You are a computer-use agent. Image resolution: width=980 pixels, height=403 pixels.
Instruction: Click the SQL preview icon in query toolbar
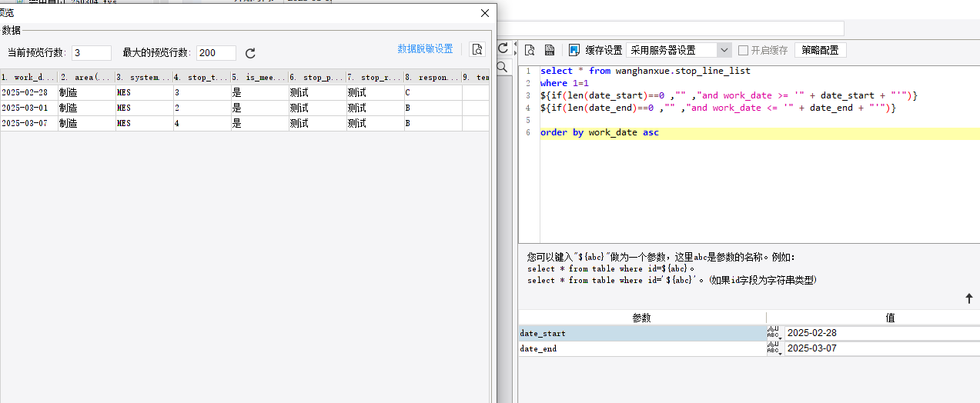(x=530, y=50)
